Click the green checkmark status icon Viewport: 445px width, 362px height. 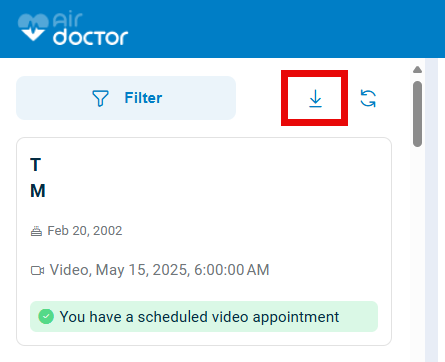click(46, 317)
